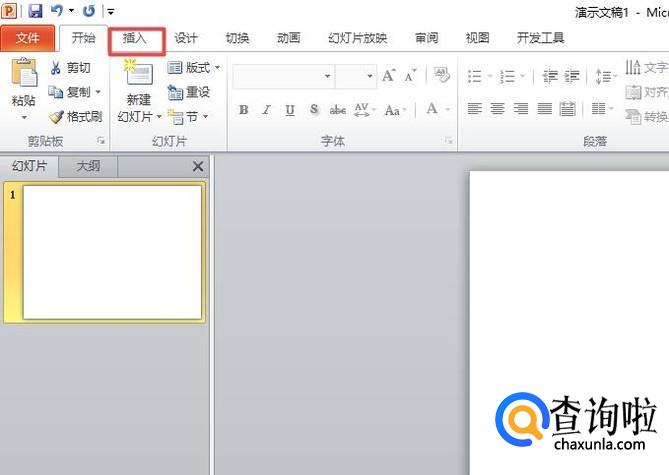Image resolution: width=669 pixels, height=475 pixels.
Task: Switch to the 动画 tab
Action: 288,38
